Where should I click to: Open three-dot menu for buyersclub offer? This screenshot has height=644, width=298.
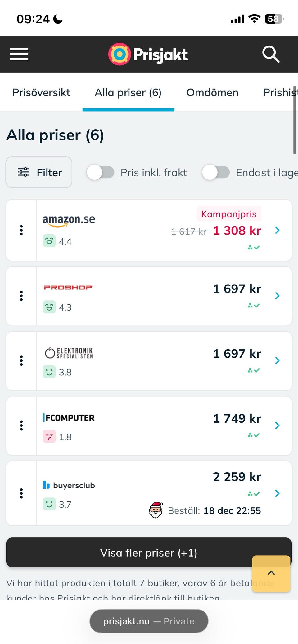21,493
